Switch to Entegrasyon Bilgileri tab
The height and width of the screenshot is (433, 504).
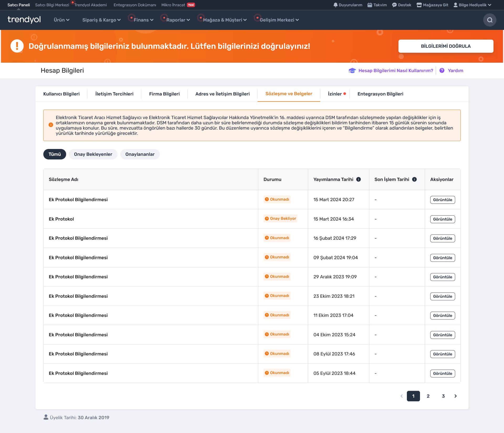click(x=380, y=94)
